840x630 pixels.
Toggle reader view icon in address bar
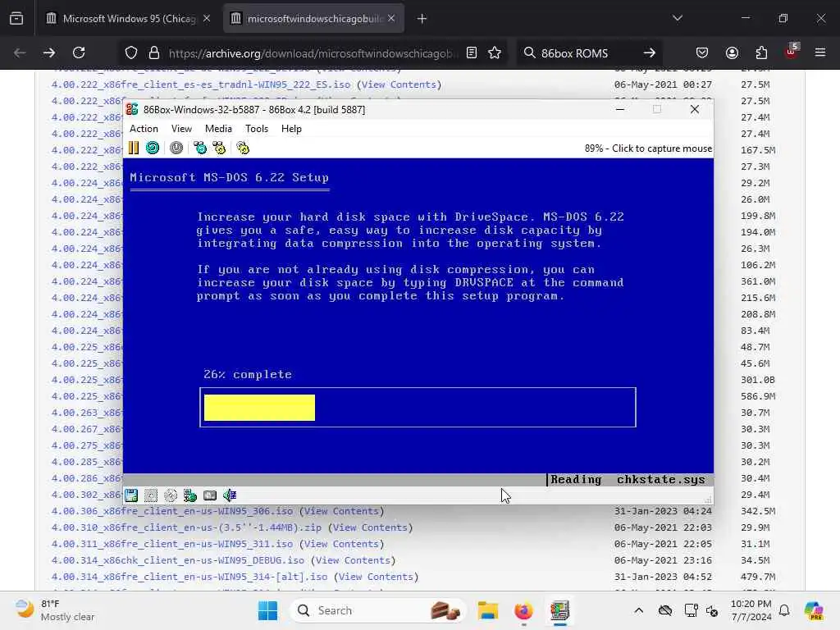point(472,52)
